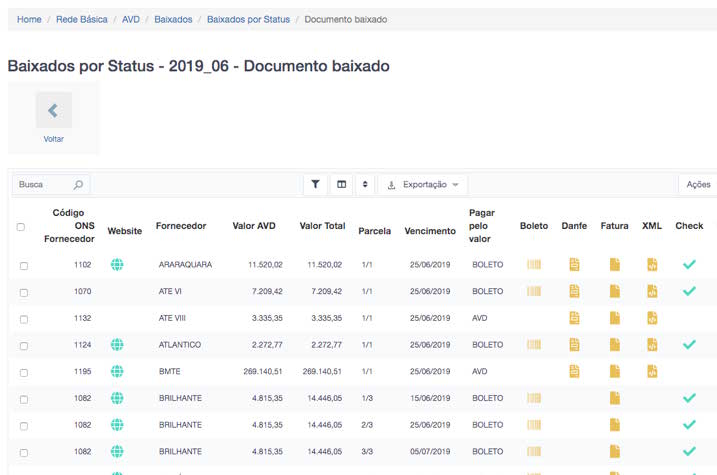Click the search magnifier icon

pos(78,185)
